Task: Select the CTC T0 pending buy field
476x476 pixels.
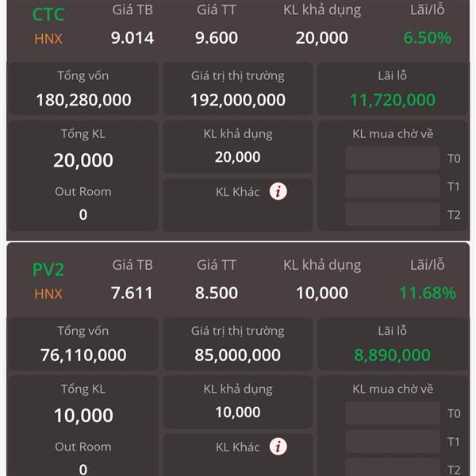Action: [x=393, y=158]
